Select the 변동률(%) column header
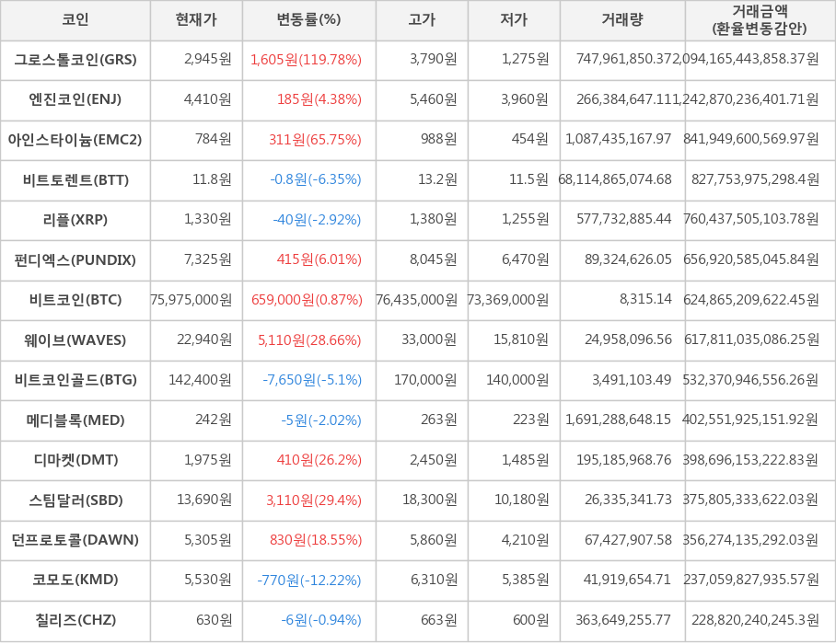 [308, 20]
